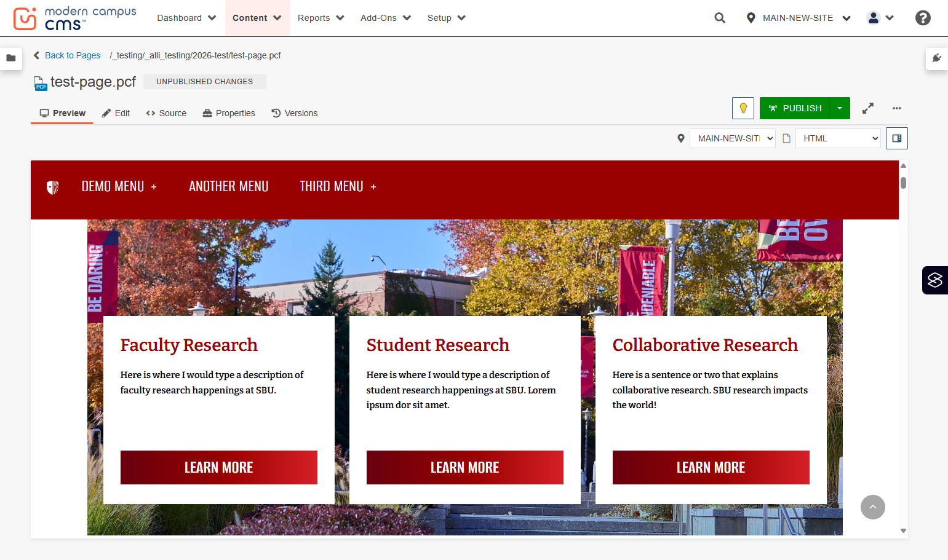
Task: Open the file navigation folder sidebar icon
Action: [x=11, y=58]
